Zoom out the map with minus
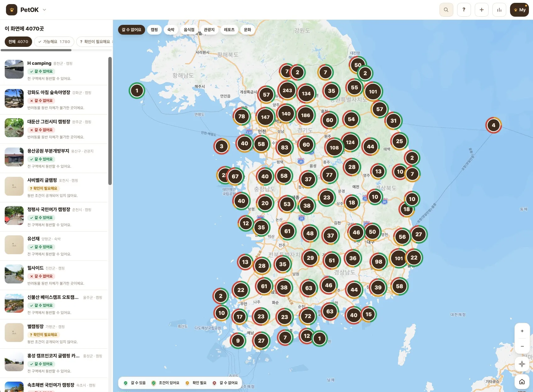 click(x=522, y=346)
